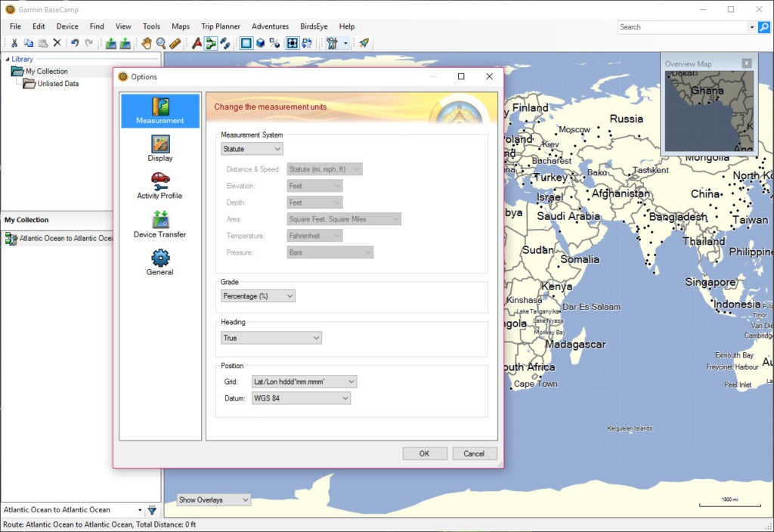Maximize the Options dialog
Viewport: 774px width, 532px height.
tap(461, 76)
